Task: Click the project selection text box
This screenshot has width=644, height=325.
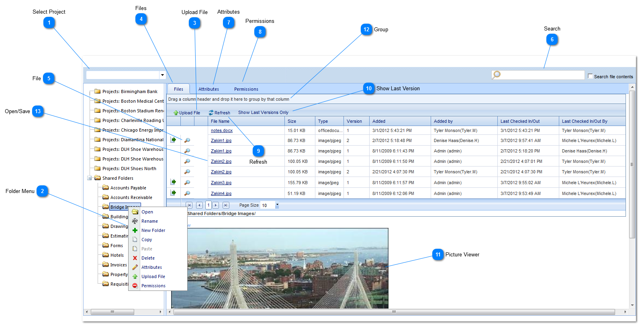Action: [123, 75]
